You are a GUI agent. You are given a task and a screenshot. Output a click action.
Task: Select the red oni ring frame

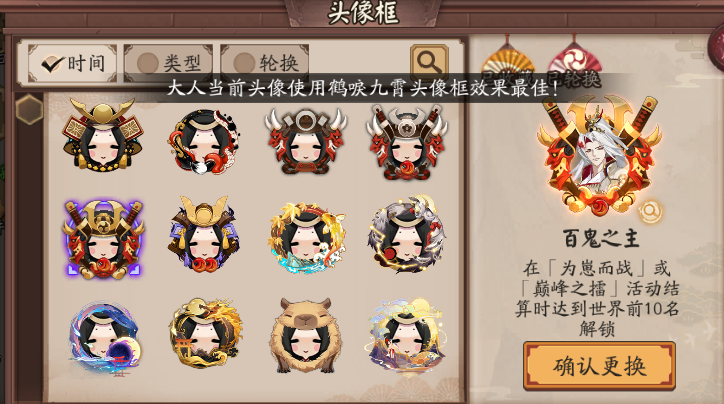pyautogui.click(x=305, y=140)
